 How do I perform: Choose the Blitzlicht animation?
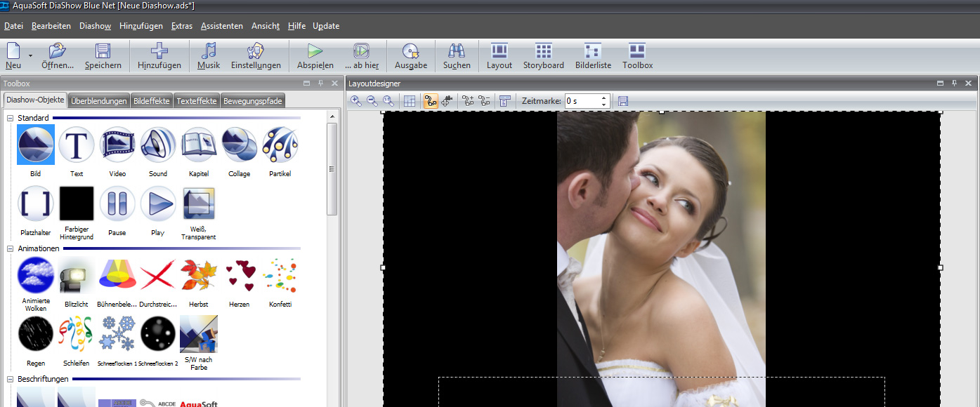click(x=76, y=275)
